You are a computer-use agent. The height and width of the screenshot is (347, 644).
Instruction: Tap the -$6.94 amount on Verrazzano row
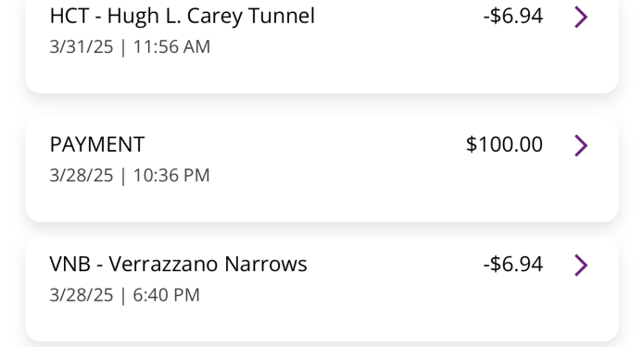coord(513,264)
